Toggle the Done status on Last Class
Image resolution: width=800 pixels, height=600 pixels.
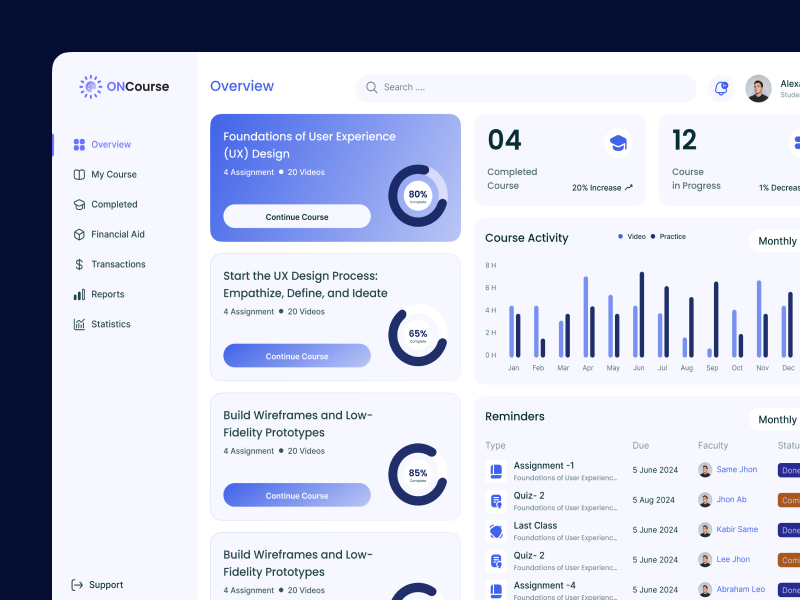point(789,529)
